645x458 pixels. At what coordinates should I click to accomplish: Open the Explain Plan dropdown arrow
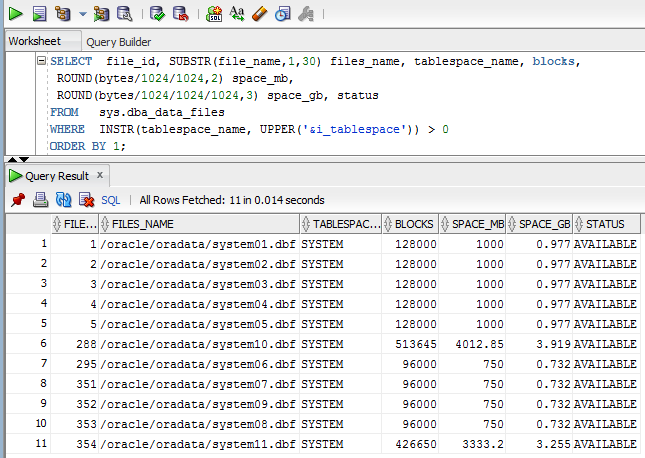coord(83,14)
